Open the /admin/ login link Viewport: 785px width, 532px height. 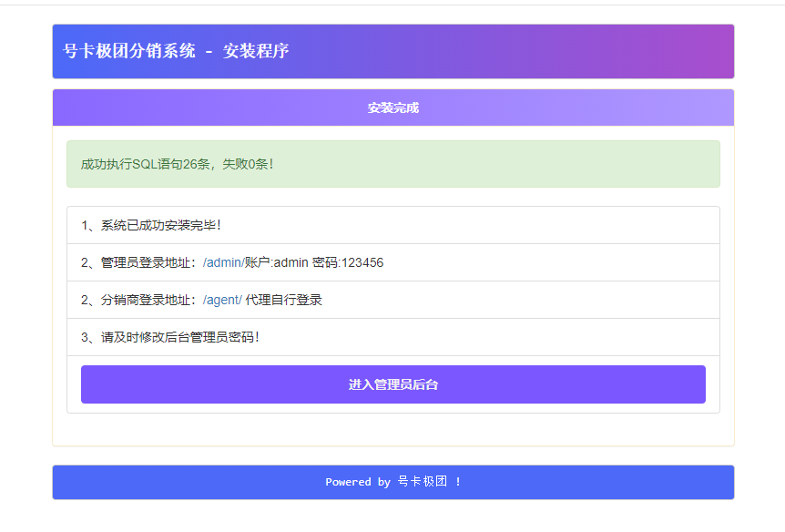pyautogui.click(x=223, y=262)
